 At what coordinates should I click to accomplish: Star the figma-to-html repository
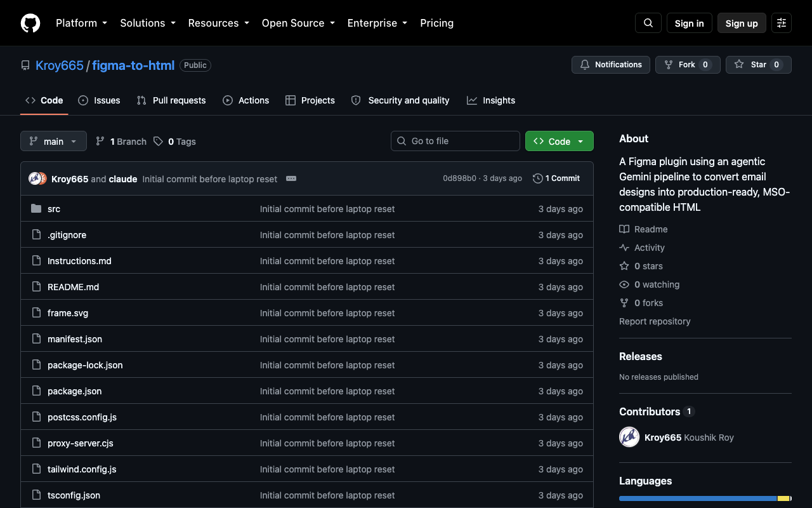[759, 65]
